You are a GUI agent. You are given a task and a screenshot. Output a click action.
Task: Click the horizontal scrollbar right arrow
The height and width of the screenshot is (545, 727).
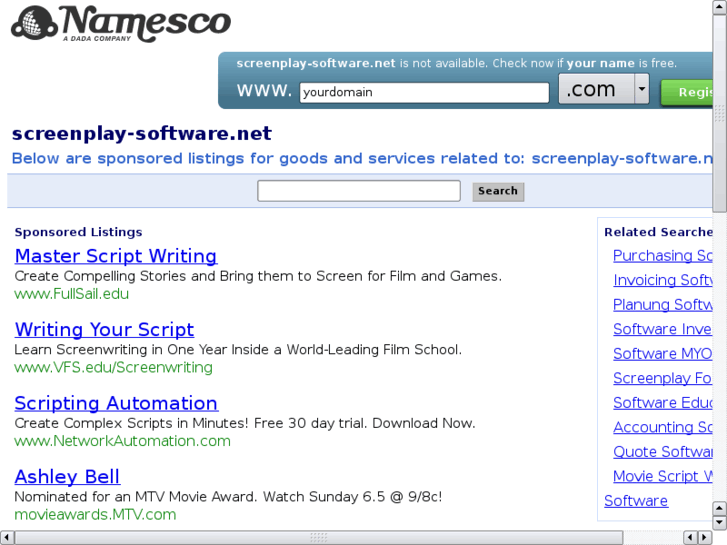(705, 538)
